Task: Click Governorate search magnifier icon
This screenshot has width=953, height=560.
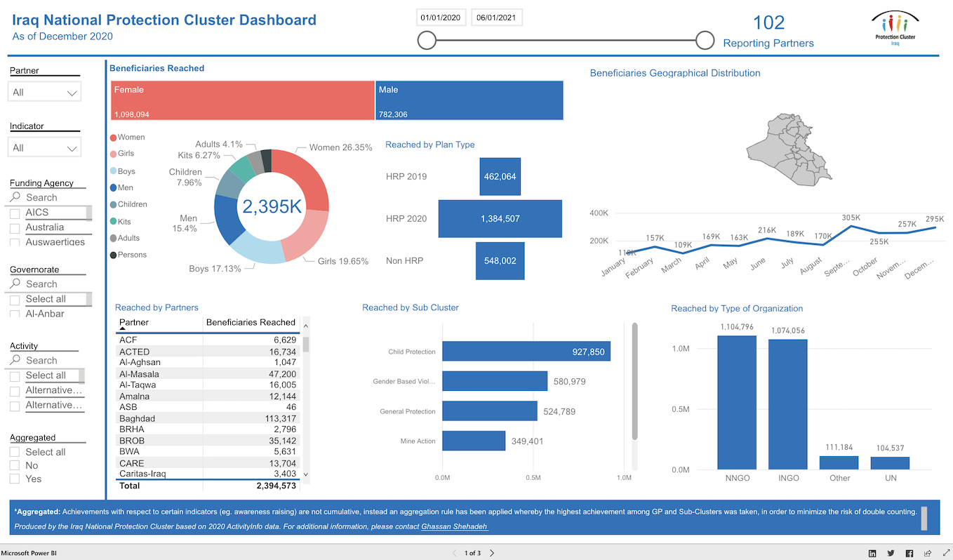Action: click(x=16, y=284)
